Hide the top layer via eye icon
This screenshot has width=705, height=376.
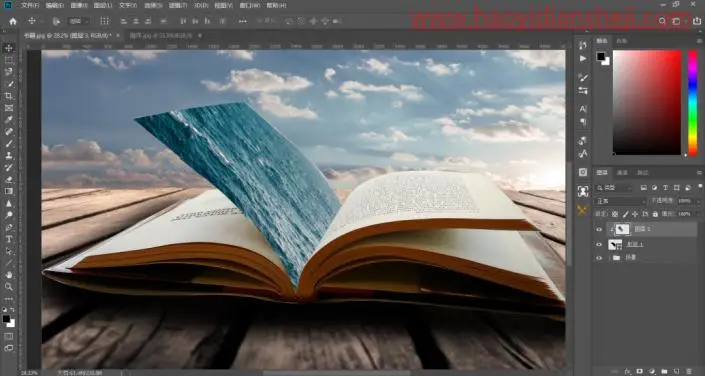tap(599, 229)
